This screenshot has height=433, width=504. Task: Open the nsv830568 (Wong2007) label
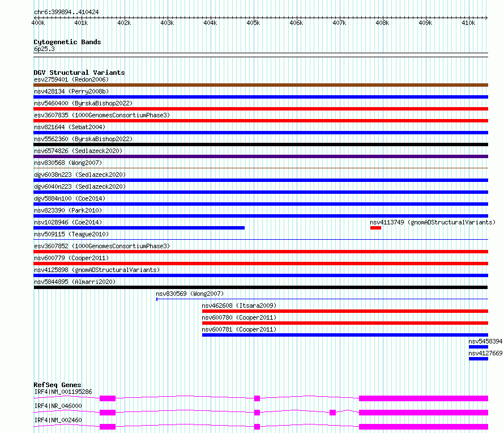[x=68, y=163]
